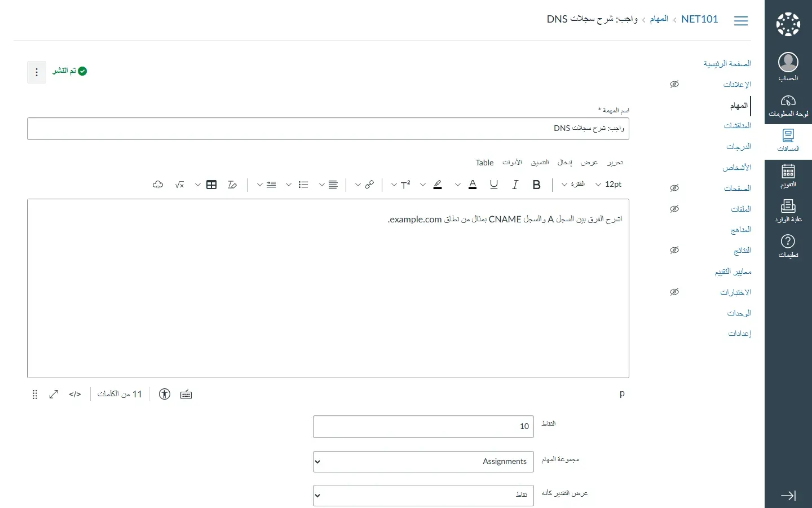The width and height of the screenshot is (812, 508).
Task: Increase indent using the indent icon
Action: 271,185
